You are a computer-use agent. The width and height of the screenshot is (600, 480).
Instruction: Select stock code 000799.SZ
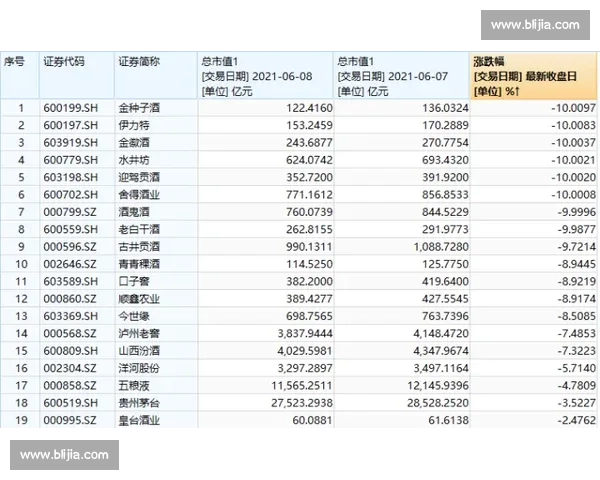tap(70, 212)
